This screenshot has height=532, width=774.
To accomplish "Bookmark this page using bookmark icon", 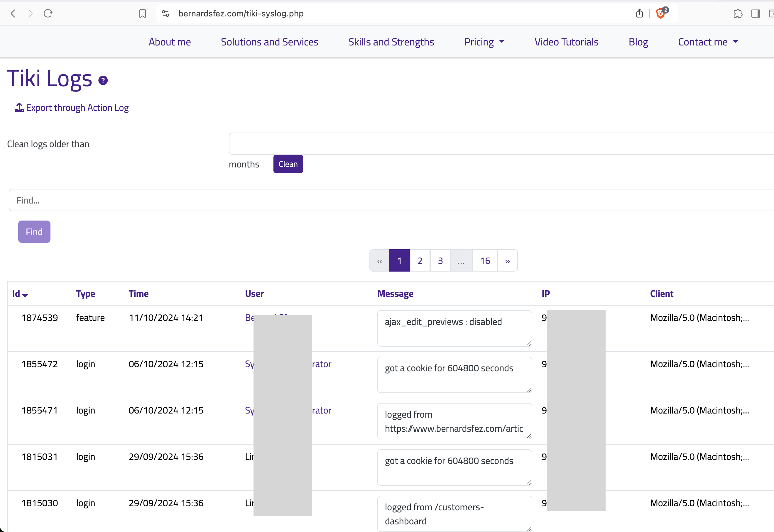I will 142,13.
